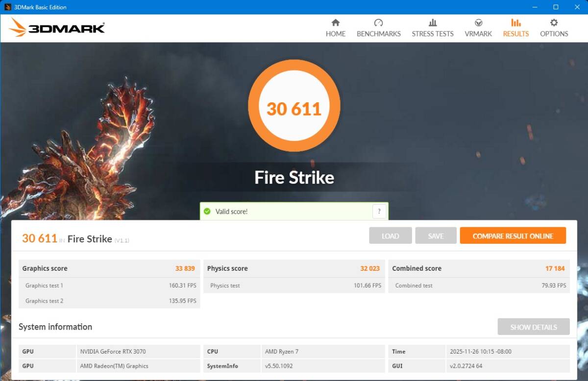
Task: Click the LOAD button
Action: pos(391,236)
